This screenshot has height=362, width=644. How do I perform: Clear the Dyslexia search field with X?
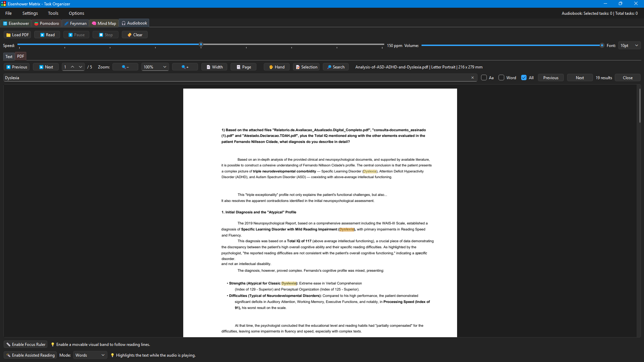point(473,78)
